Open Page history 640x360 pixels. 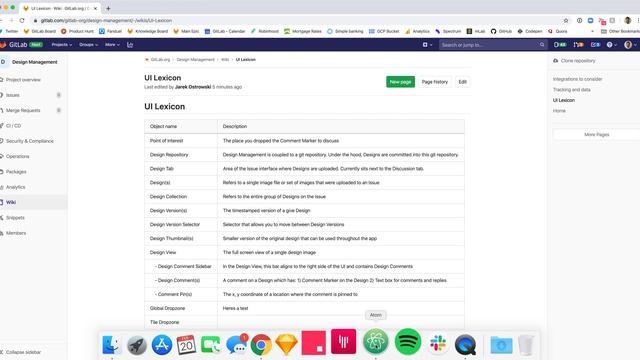(x=434, y=82)
